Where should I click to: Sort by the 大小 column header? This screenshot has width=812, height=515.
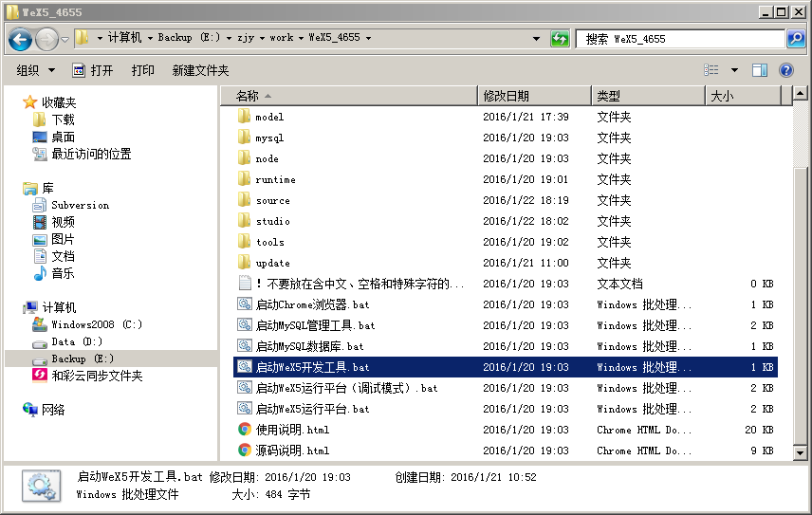click(x=744, y=96)
